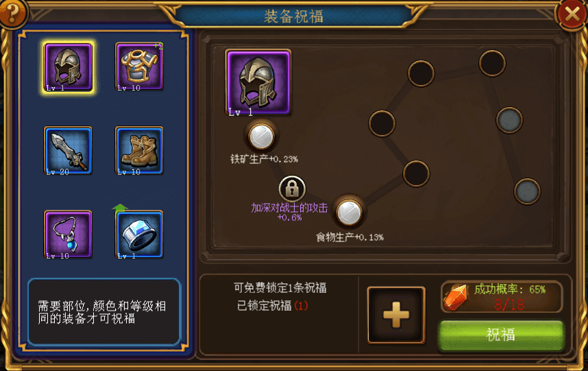Screen dimensions: 588x371
Task: Open help via the question mark icon
Action: tap(13, 14)
